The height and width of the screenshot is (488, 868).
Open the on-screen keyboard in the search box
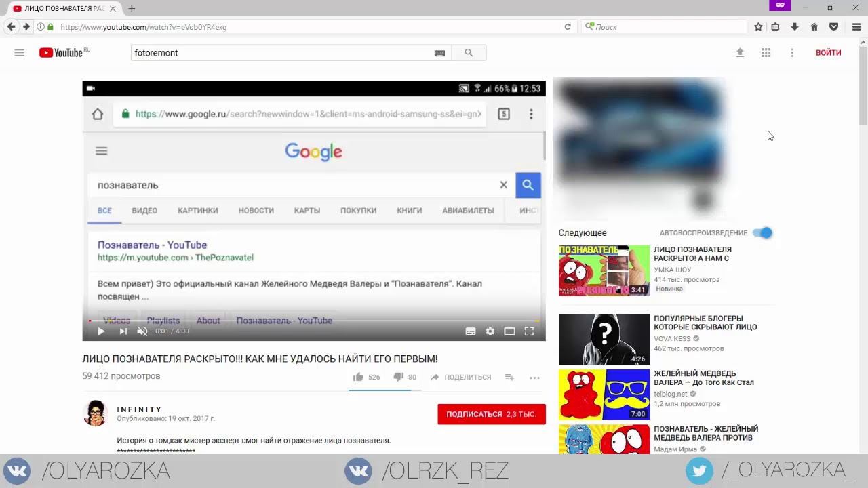(x=439, y=53)
